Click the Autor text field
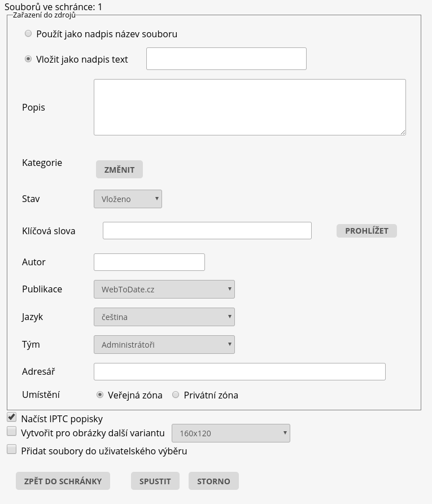The image size is (432, 504). (149, 262)
